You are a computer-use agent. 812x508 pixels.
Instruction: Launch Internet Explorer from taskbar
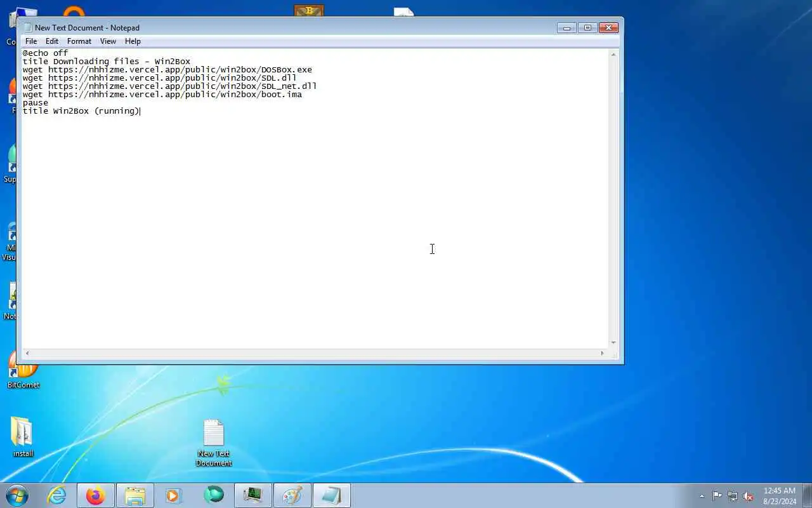[57, 495]
